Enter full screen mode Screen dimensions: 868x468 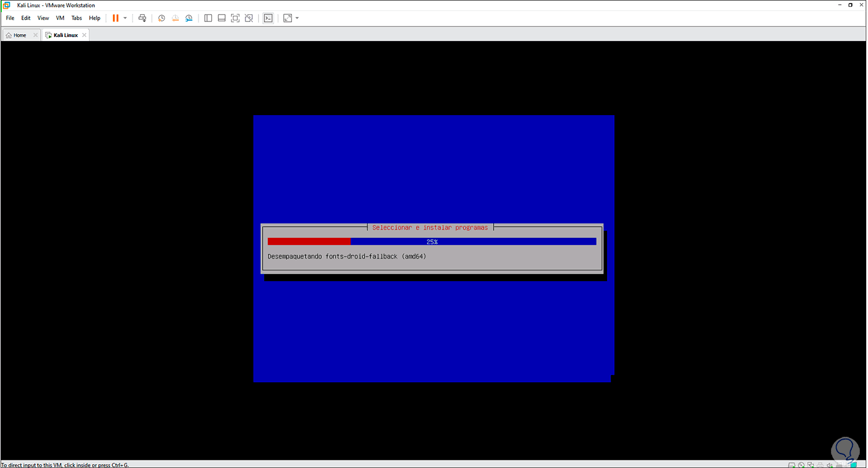pos(235,18)
